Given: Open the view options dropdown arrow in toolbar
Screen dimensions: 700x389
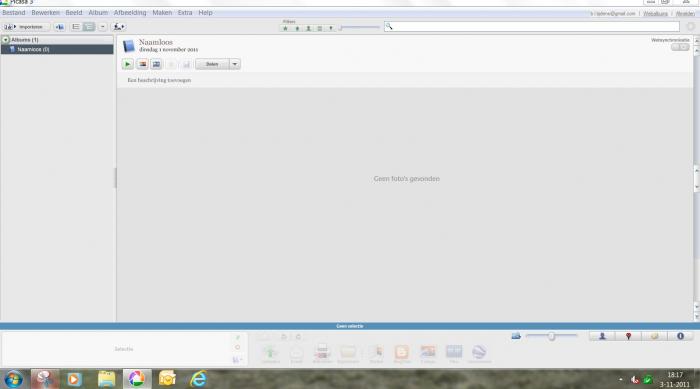Looking at the screenshot, I should 102,27.
